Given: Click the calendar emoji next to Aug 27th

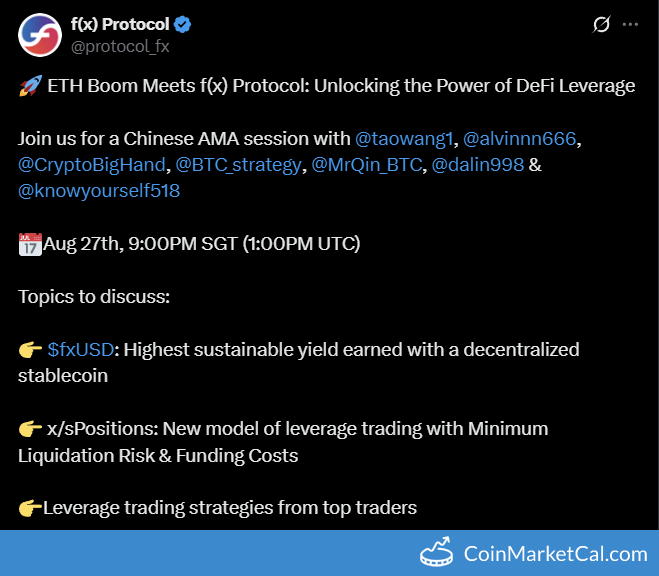Looking at the screenshot, I should coord(30,244).
